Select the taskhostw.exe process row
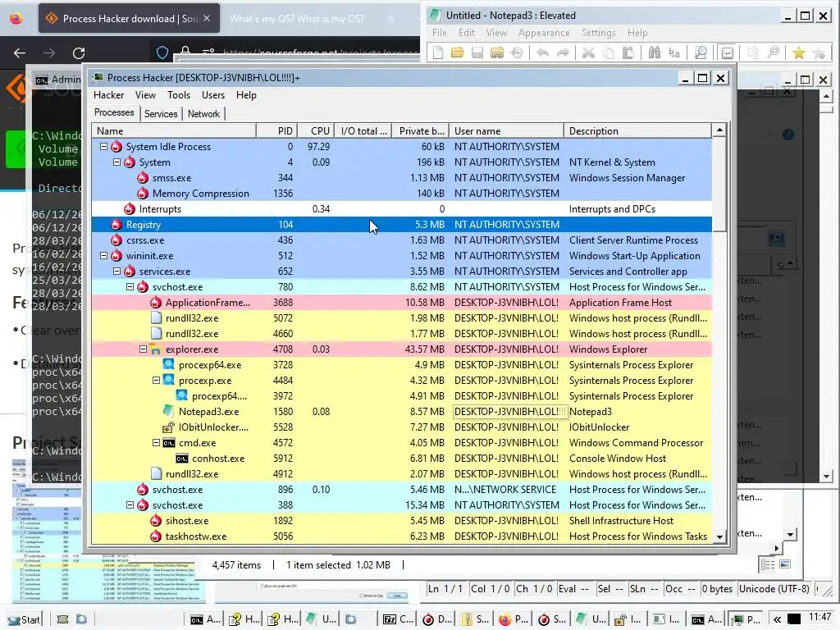Screen dimensions: 840x630 (x=402, y=536)
